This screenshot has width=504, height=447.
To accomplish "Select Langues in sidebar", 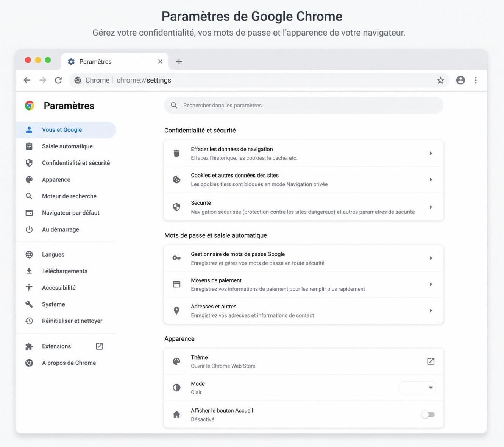I will (66, 255).
